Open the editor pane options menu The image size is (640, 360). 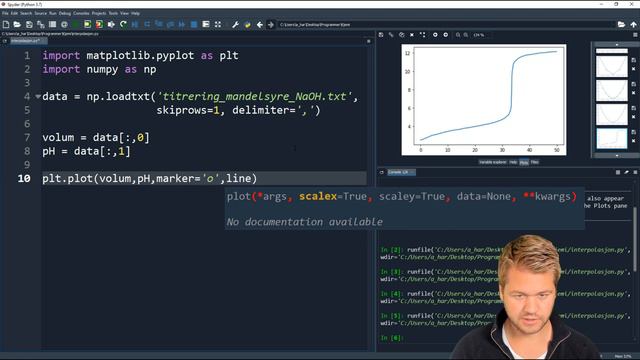(369, 41)
